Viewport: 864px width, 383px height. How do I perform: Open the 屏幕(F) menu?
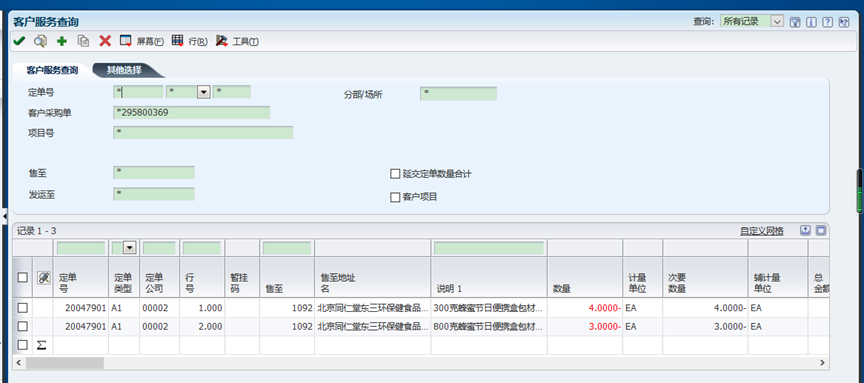point(150,41)
